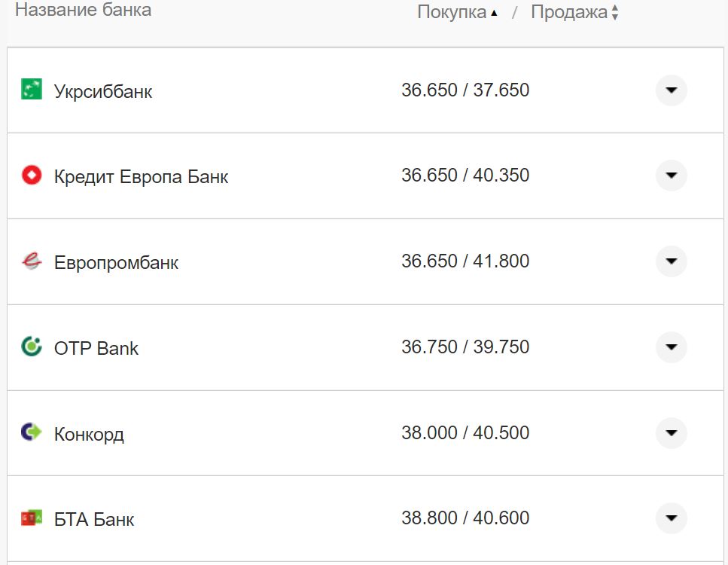Select the Европромбанк bank name
Image resolution: width=728 pixels, height=565 pixels.
coord(116,263)
